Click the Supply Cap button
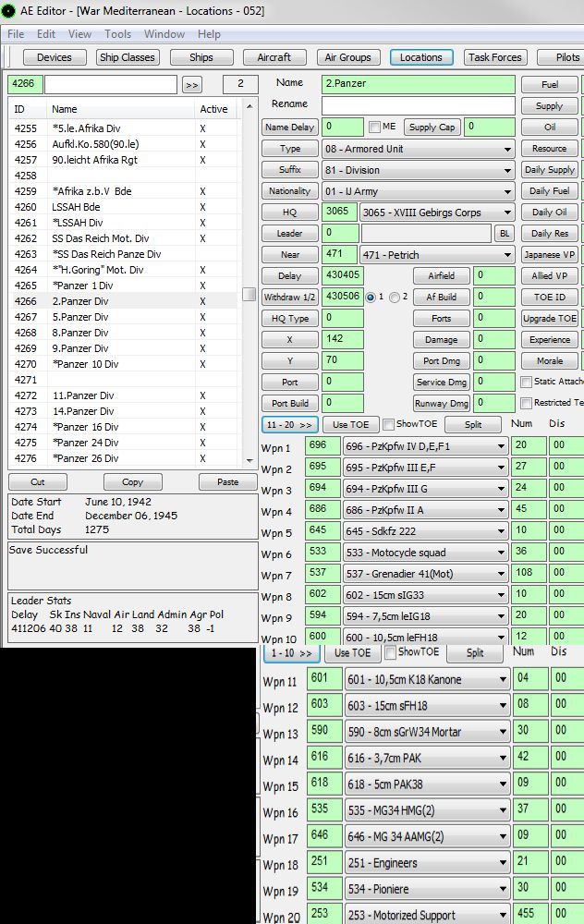 (x=432, y=128)
